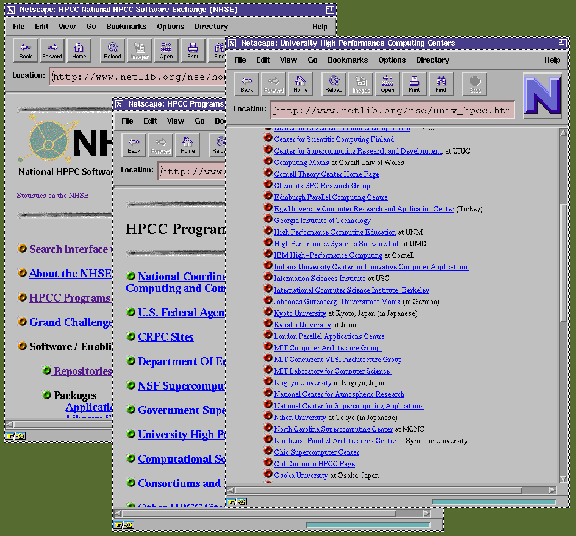This screenshot has height=536, width=576.
Task: Click Reload in the NHSE window toolbar
Action: pyautogui.click(x=112, y=50)
